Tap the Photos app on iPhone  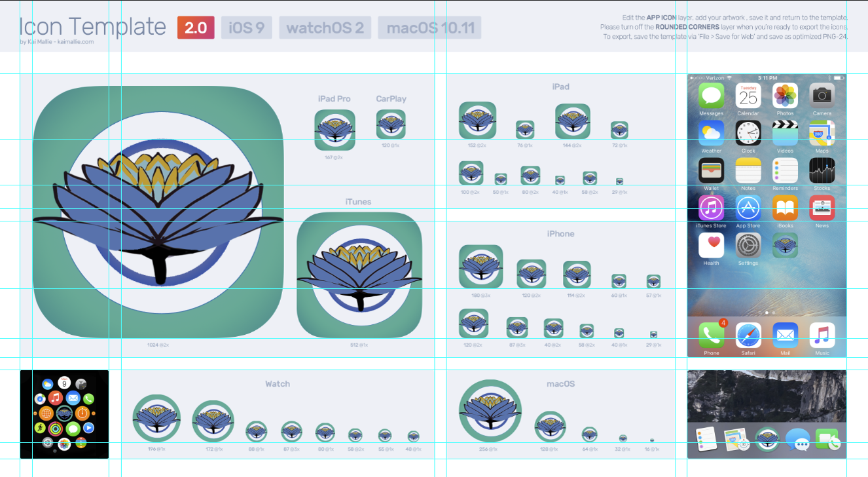[785, 96]
